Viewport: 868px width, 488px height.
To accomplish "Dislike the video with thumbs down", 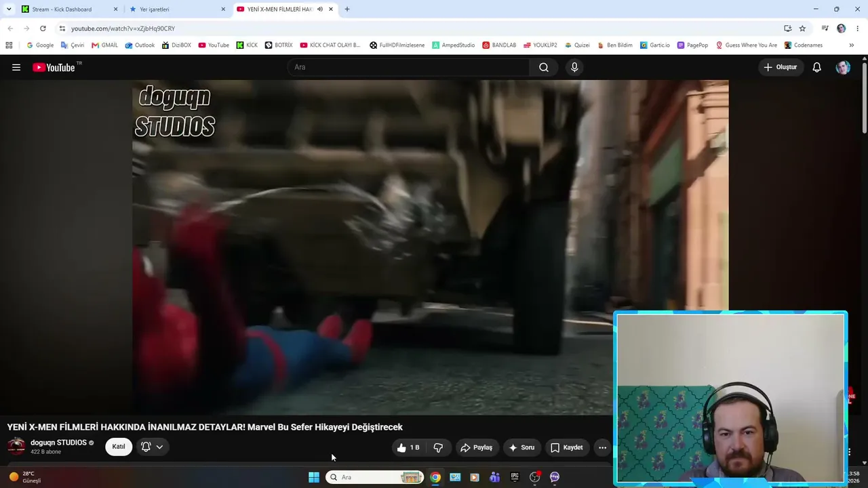I will point(438,447).
